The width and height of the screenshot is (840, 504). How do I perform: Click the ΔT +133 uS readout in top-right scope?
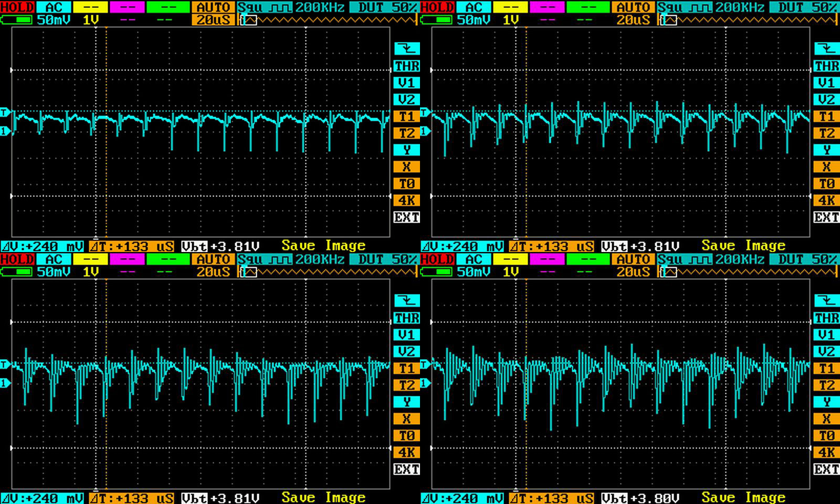pos(552,246)
